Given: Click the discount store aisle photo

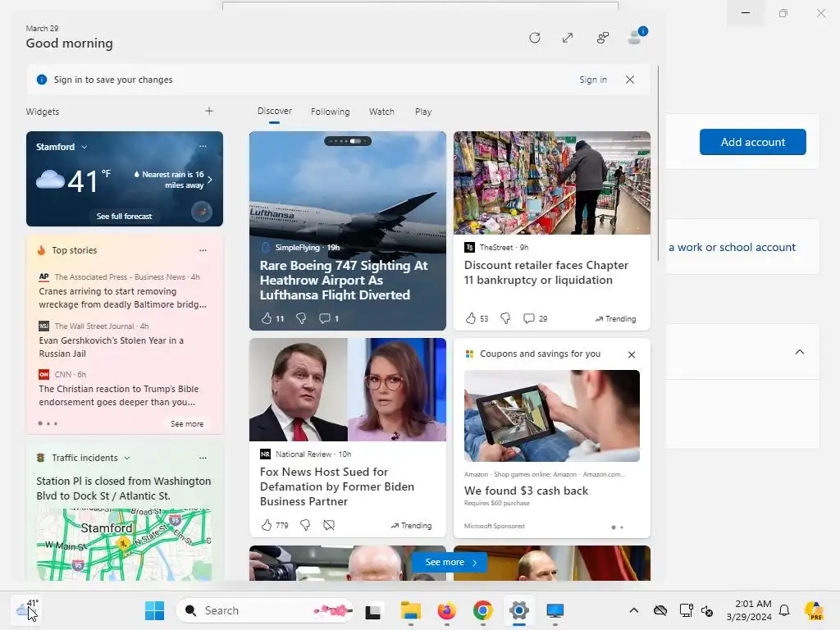Looking at the screenshot, I should [x=552, y=183].
